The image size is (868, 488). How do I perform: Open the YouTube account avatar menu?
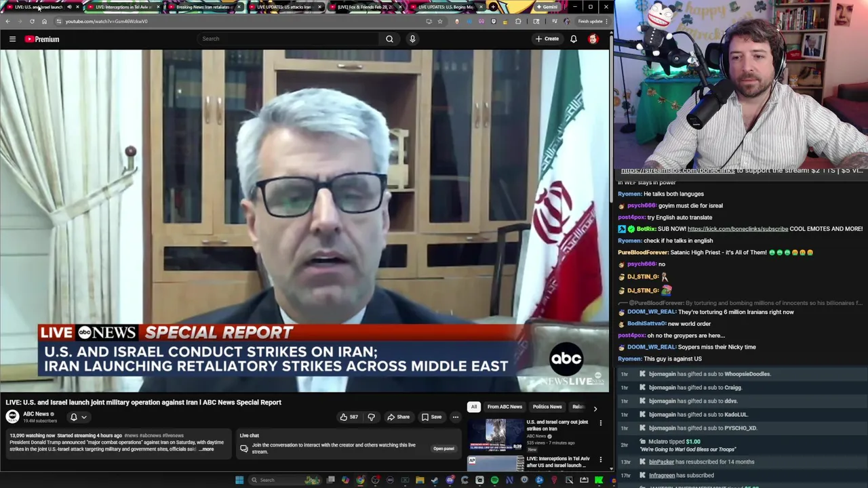[x=593, y=39]
